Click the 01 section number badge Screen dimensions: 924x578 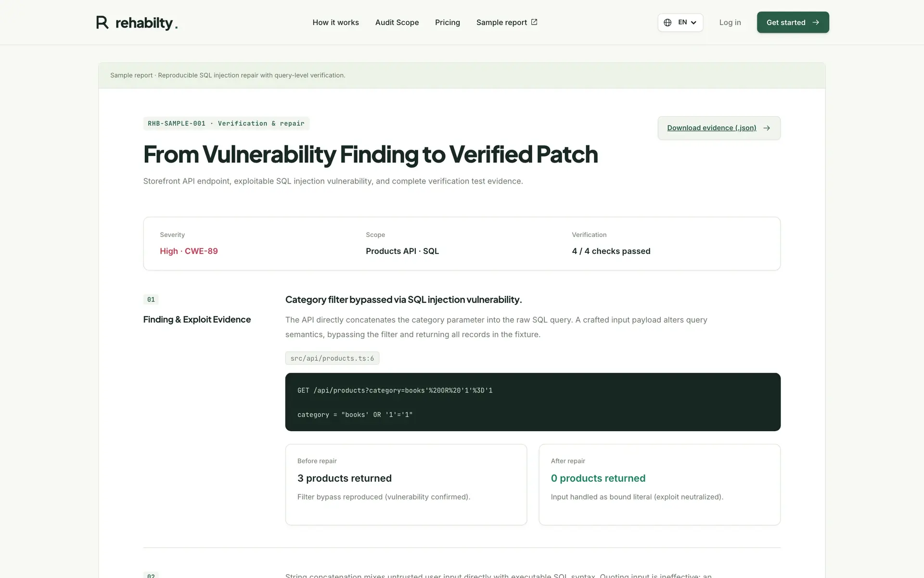pos(151,300)
